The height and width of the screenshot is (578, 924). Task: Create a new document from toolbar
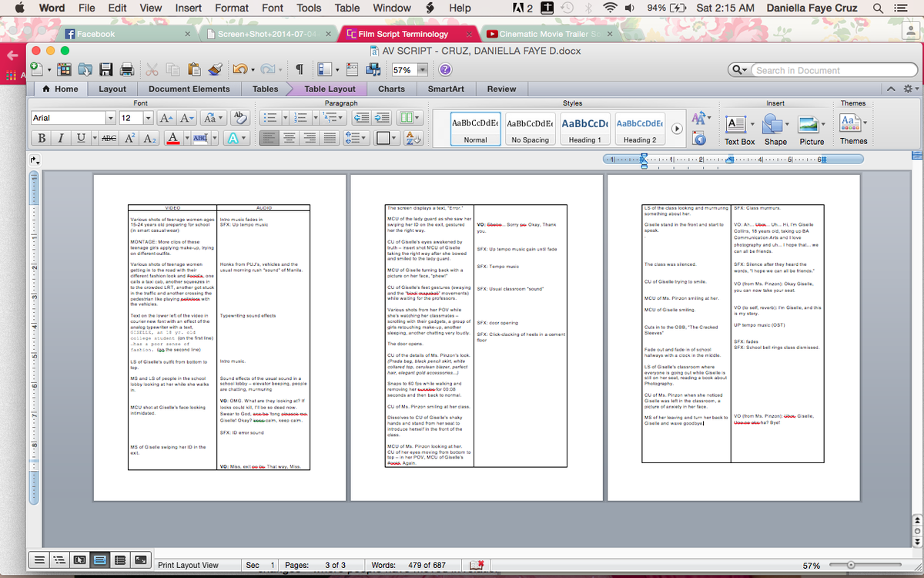(x=38, y=69)
